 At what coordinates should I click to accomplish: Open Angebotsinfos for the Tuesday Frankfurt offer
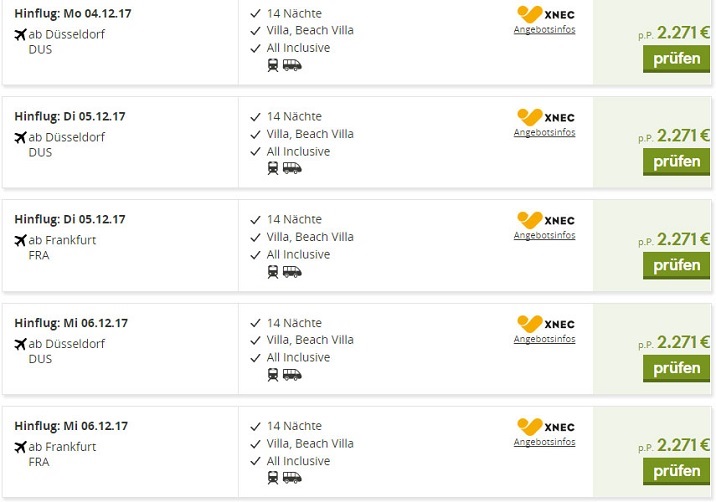coord(544,235)
